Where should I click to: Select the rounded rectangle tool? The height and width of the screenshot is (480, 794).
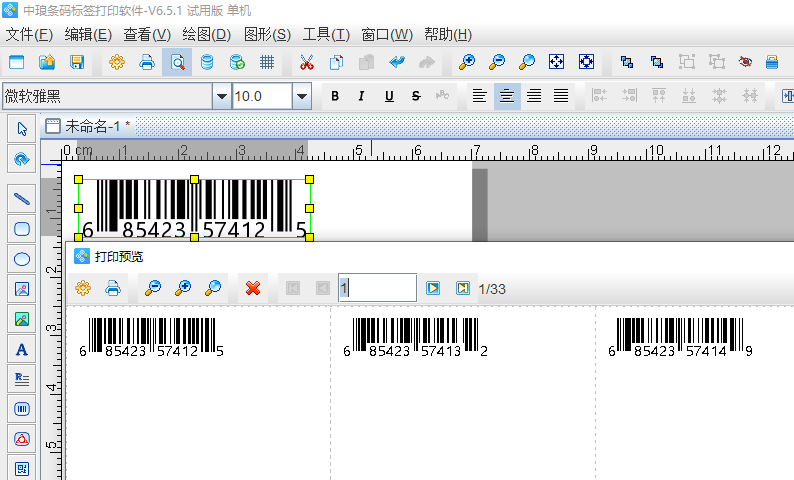point(21,228)
